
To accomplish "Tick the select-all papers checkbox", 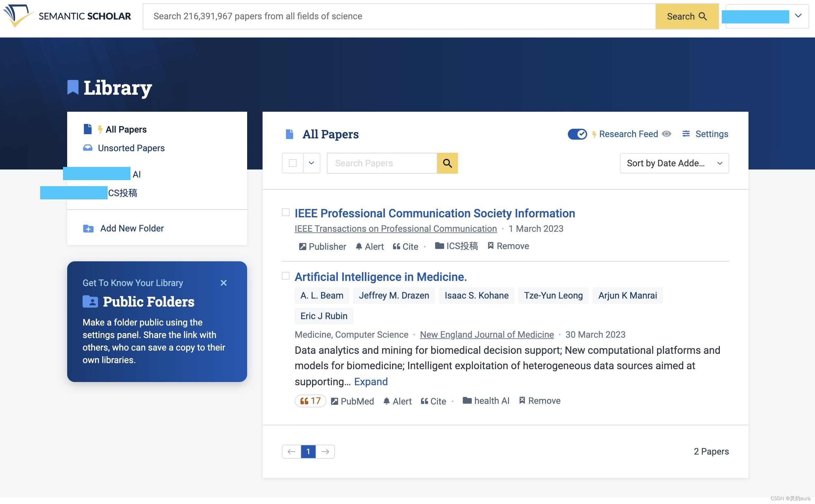I will point(292,163).
